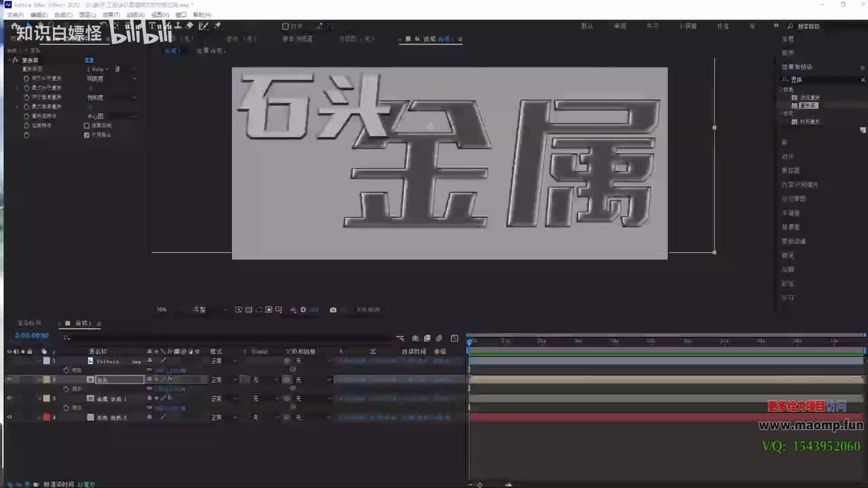Open the 明亮度 horizontal displacement dropdown
Image resolution: width=868 pixels, height=488 pixels.
click(111, 79)
